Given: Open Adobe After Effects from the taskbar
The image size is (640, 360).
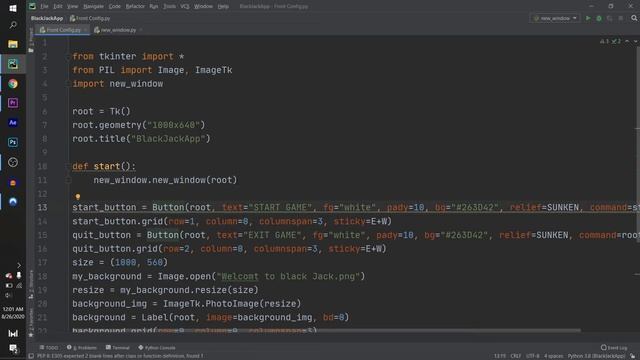Looking at the screenshot, I should coord(13,122).
